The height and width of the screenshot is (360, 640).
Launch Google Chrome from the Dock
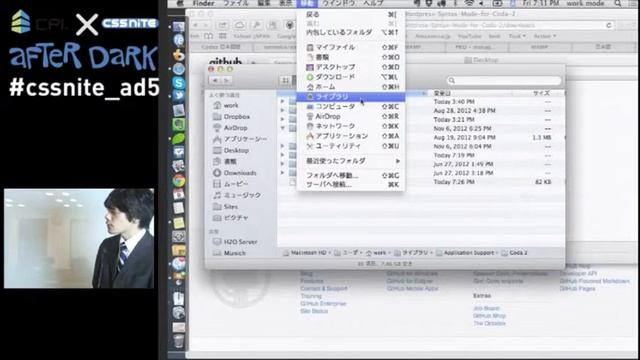(x=178, y=180)
